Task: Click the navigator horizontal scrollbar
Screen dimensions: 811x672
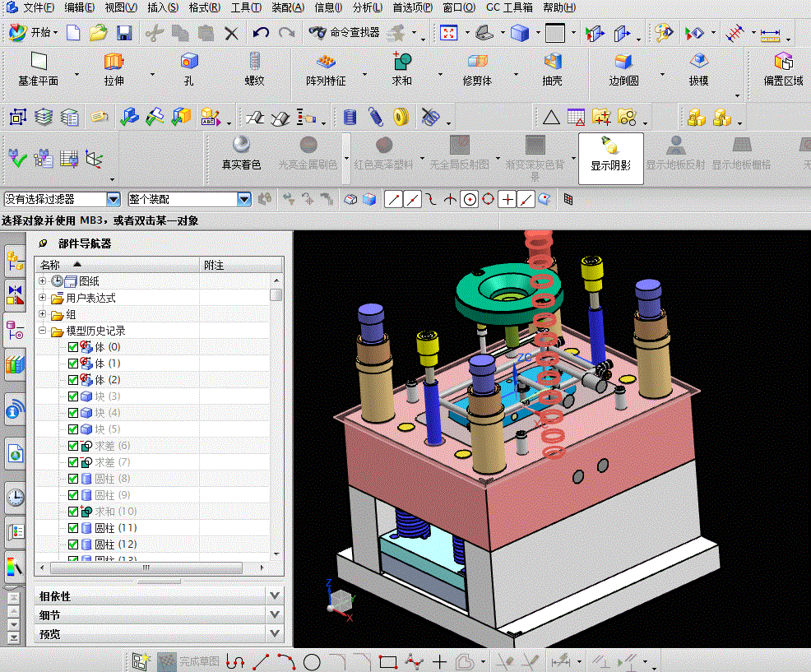Action: [146, 568]
